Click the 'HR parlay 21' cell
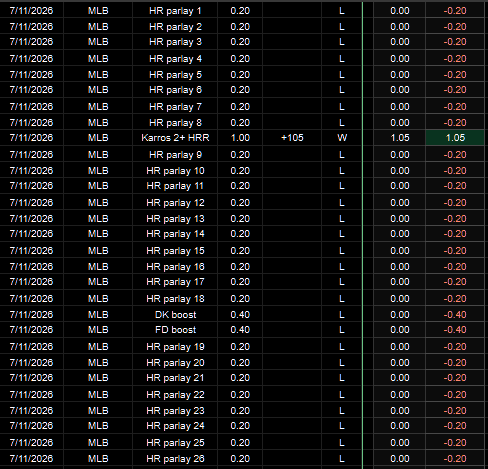The height and width of the screenshot is (469, 488). [x=175, y=378]
